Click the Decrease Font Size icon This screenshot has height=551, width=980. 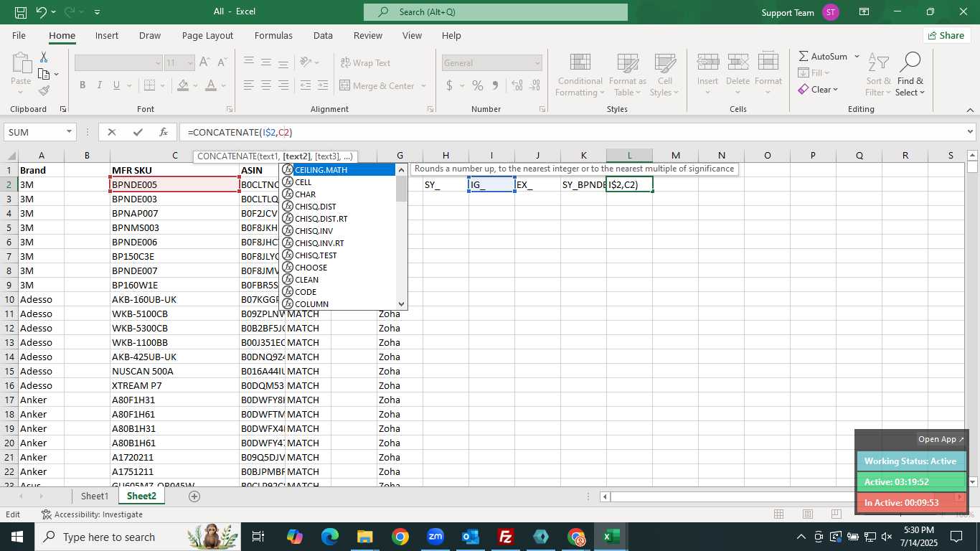[222, 62]
